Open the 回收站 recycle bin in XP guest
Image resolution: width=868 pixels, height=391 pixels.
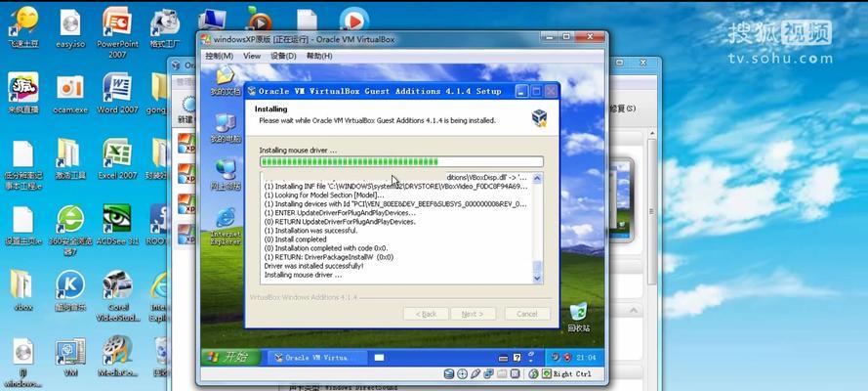pos(578,318)
